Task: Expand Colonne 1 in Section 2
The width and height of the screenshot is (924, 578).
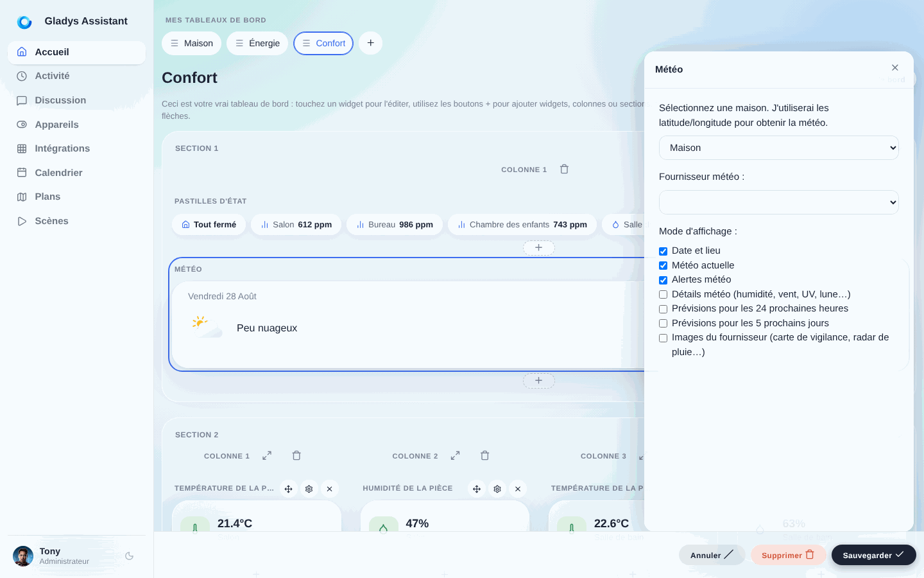Action: (267, 456)
